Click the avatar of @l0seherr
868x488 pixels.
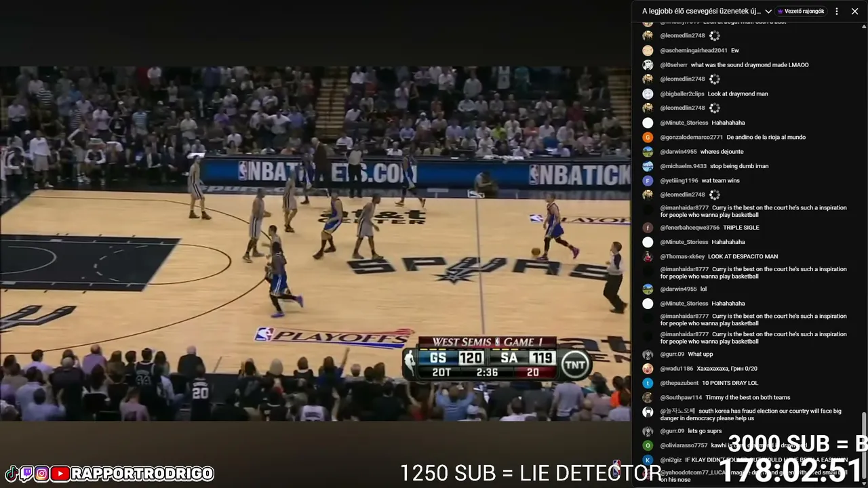click(648, 65)
